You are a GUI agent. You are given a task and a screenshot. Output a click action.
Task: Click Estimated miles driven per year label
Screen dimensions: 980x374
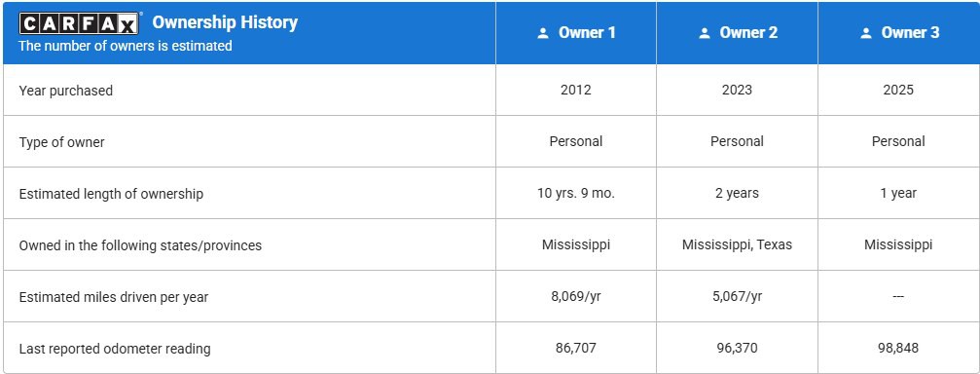[114, 297]
